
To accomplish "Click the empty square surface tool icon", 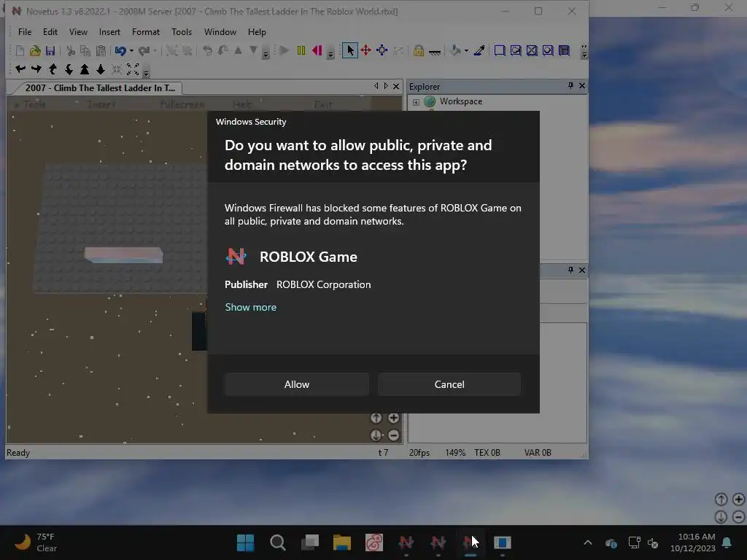I will 499,50.
